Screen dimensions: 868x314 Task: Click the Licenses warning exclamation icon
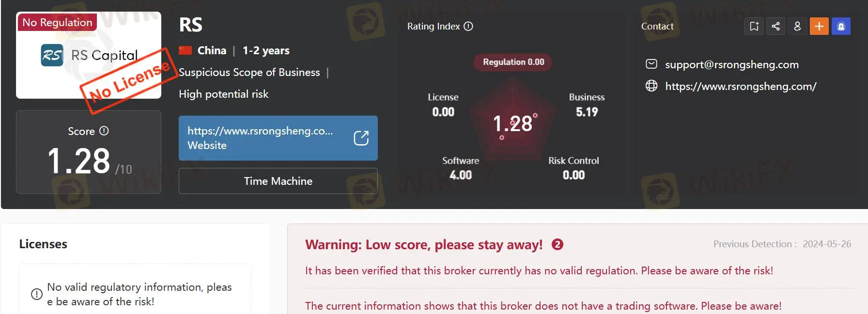pos(36,294)
